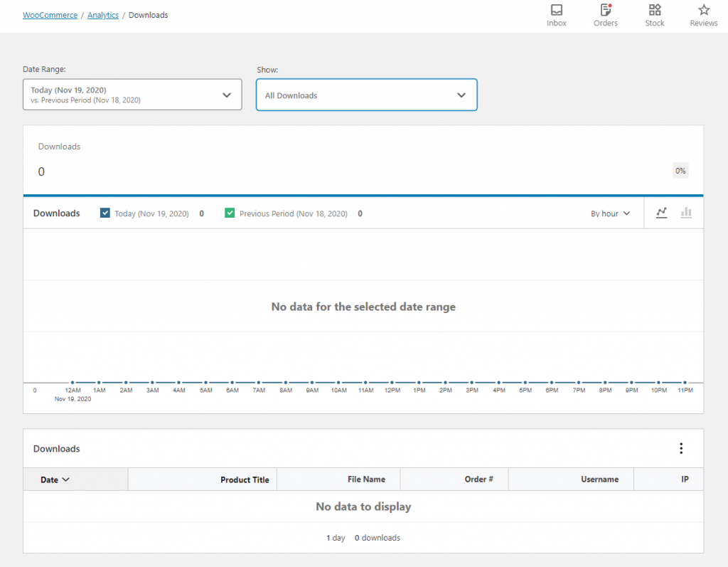Click the 'No data to display' message
The image size is (728, 567).
363,507
